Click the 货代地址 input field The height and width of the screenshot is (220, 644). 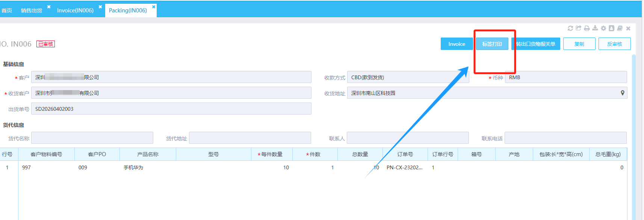(x=250, y=138)
